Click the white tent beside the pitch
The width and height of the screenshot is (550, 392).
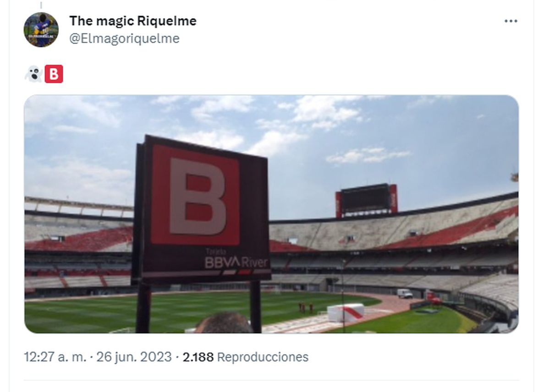(346, 312)
